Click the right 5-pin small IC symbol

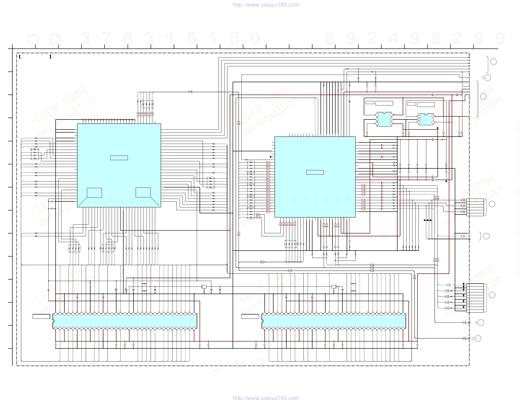(x=426, y=119)
